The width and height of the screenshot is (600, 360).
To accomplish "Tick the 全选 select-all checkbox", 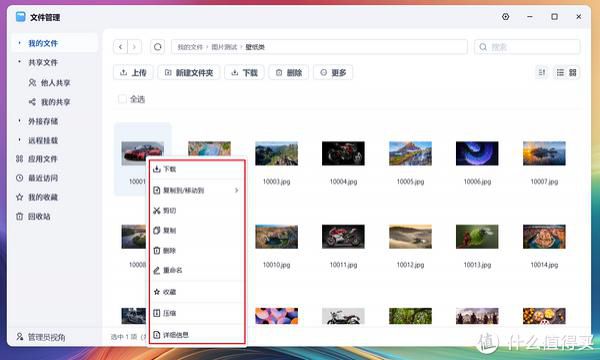I will click(x=122, y=99).
